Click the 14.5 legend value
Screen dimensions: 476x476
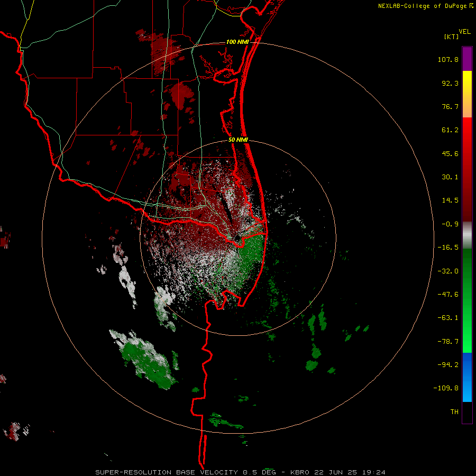450,200
